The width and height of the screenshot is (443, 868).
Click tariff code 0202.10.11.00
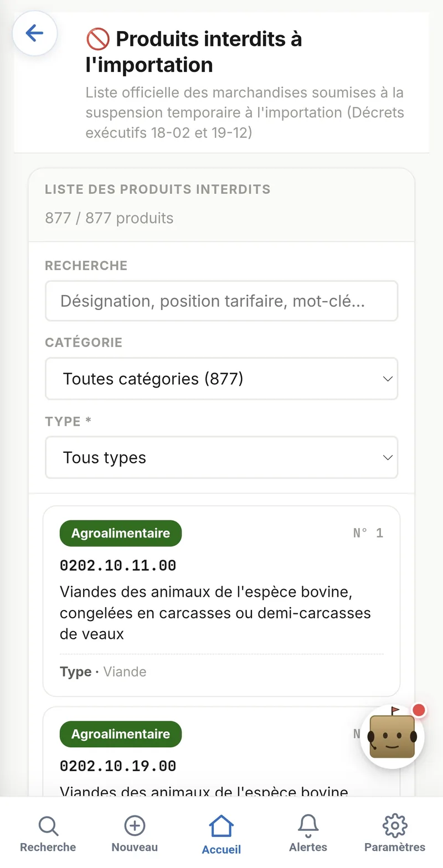[x=118, y=565]
